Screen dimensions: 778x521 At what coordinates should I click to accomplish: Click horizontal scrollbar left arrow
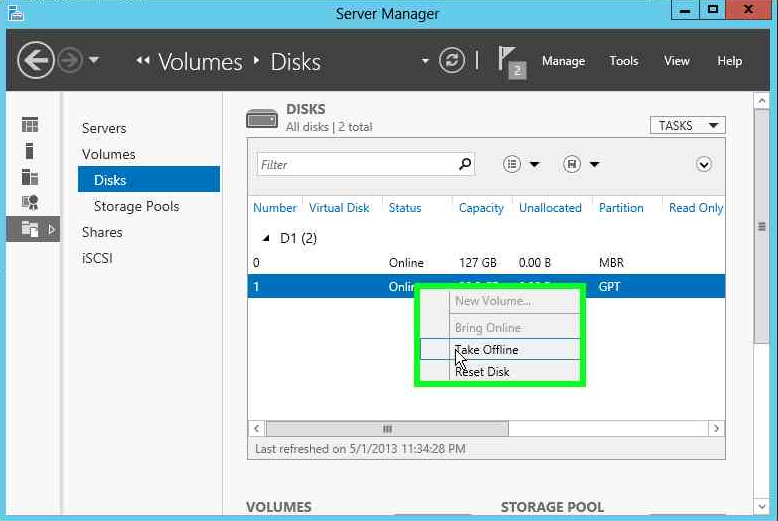tap(257, 429)
